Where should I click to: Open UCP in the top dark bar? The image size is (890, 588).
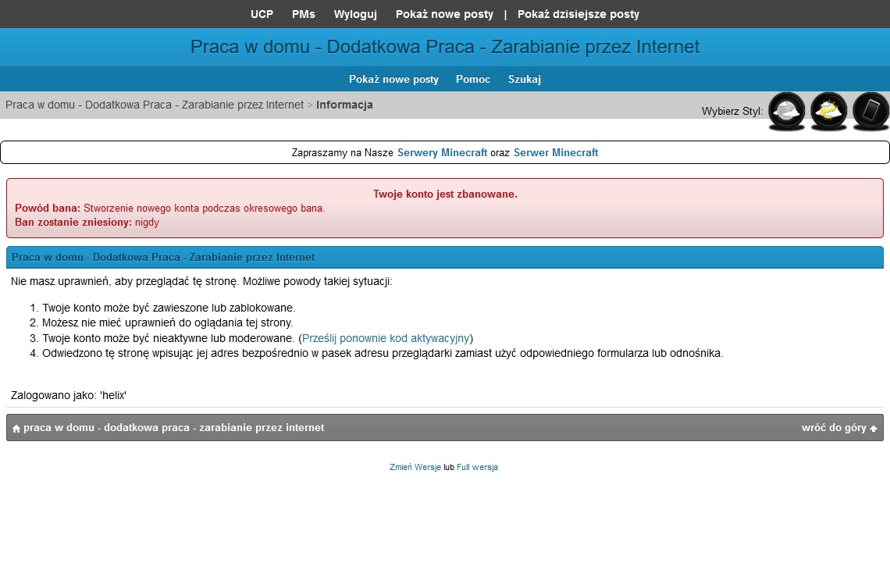pyautogui.click(x=262, y=14)
